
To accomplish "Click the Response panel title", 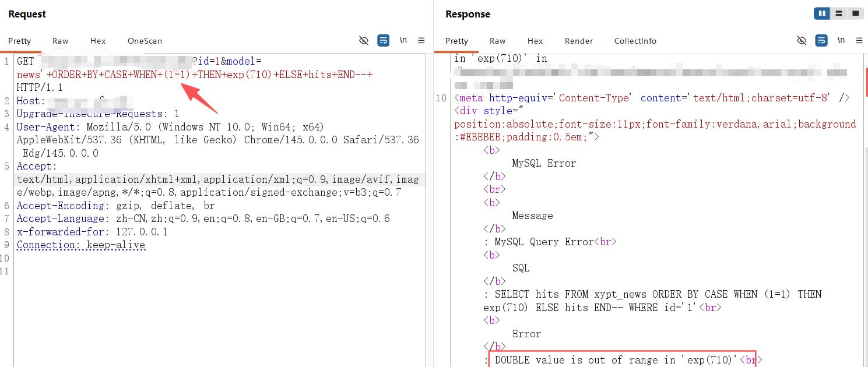I will coord(468,14).
